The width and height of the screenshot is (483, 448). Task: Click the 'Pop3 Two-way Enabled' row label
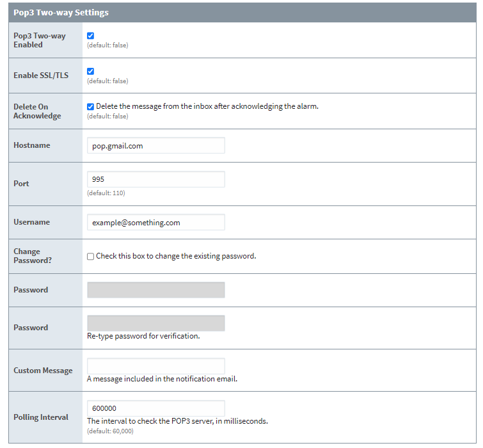[40, 40]
